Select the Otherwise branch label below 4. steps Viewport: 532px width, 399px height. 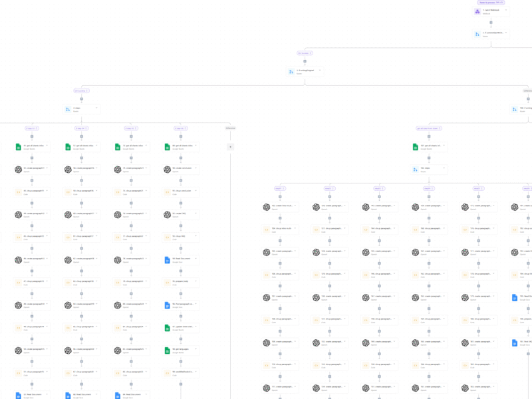(x=230, y=128)
